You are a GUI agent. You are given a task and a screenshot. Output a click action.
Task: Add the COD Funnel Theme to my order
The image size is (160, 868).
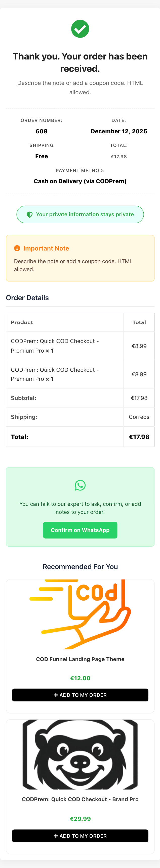(x=80, y=695)
